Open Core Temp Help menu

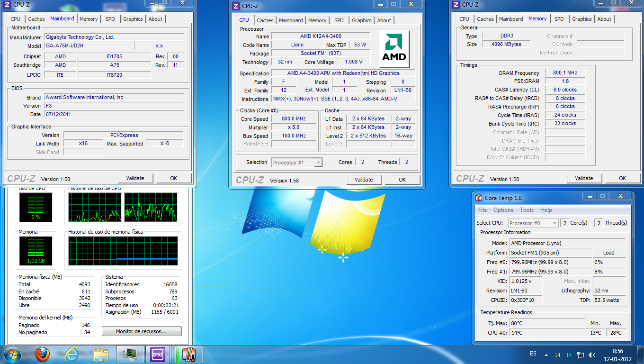point(546,210)
